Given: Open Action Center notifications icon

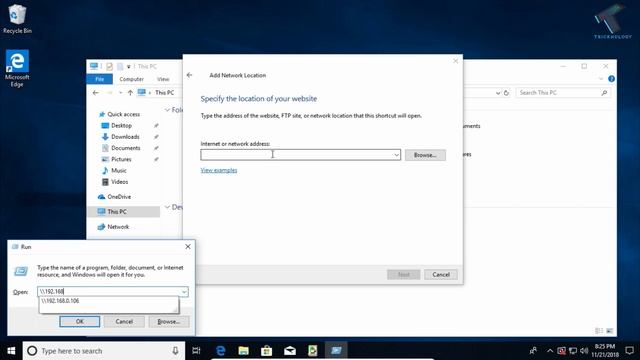Looking at the screenshot, I should (x=629, y=351).
